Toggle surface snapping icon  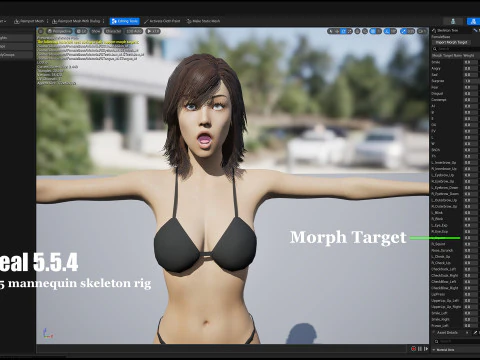point(365,31)
